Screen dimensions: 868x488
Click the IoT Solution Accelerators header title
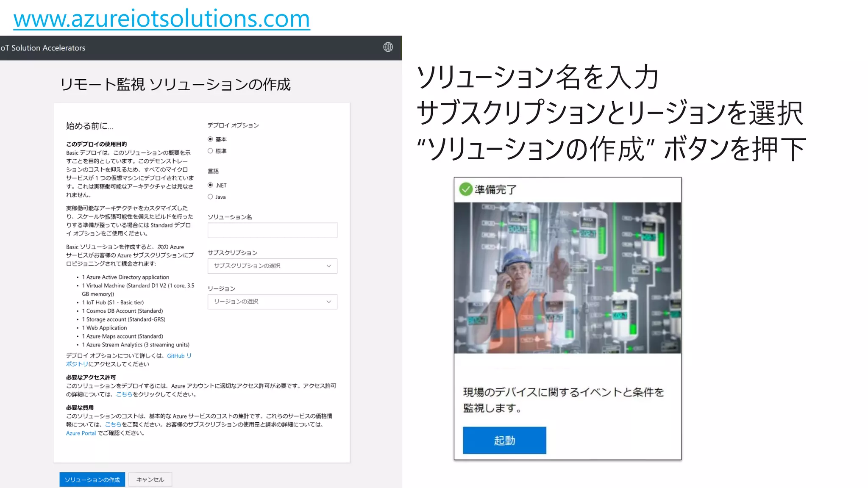click(43, 48)
